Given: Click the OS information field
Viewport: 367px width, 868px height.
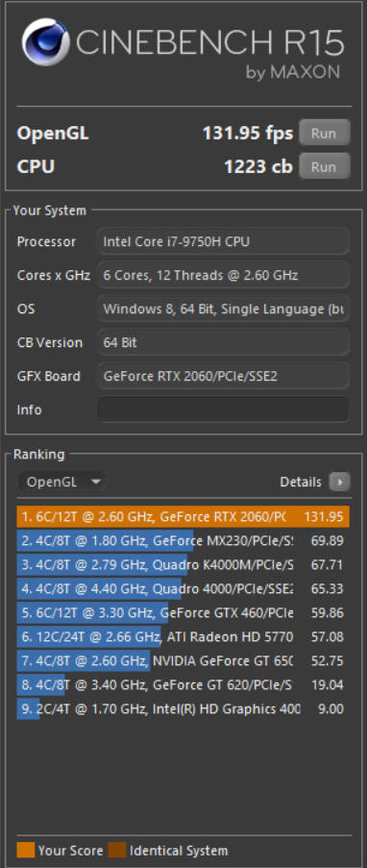Looking at the screenshot, I should (x=223, y=309).
